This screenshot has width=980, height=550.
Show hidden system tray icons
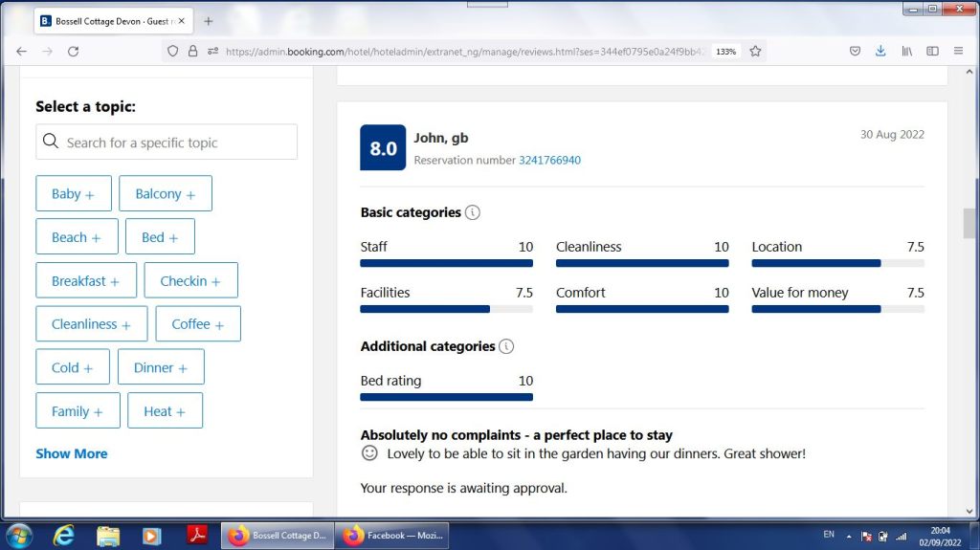tap(849, 536)
